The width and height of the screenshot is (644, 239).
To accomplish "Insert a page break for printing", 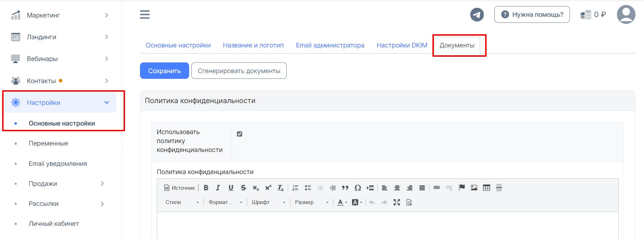I will click(x=370, y=188).
